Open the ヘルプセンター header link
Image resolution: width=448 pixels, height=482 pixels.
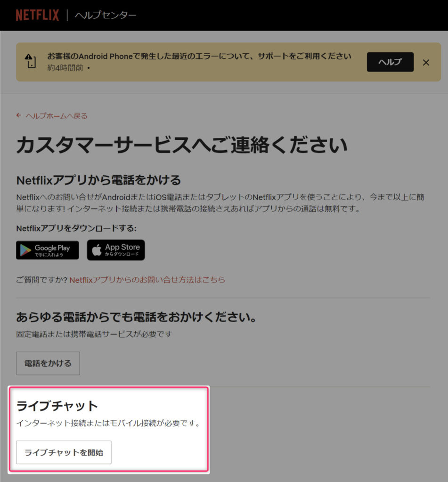coord(106,15)
